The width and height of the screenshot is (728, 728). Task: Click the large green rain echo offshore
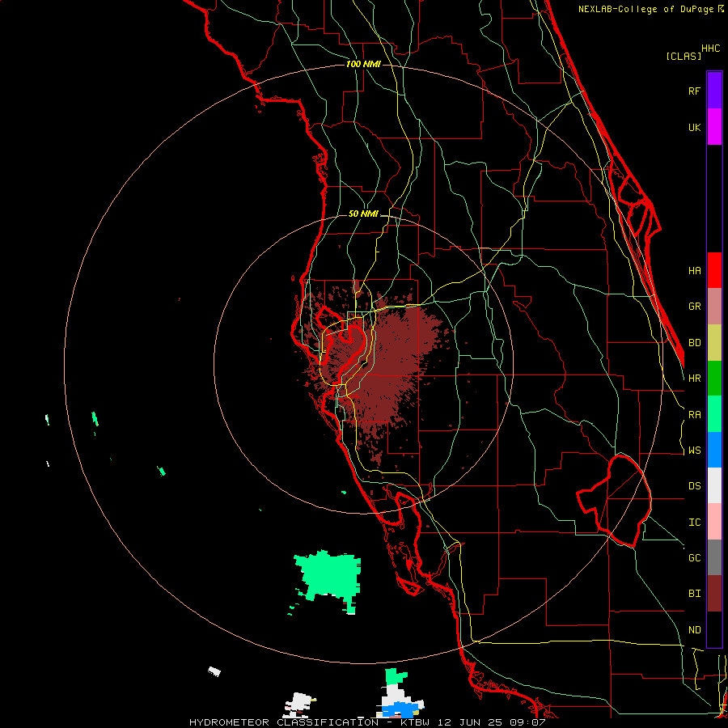[330, 576]
